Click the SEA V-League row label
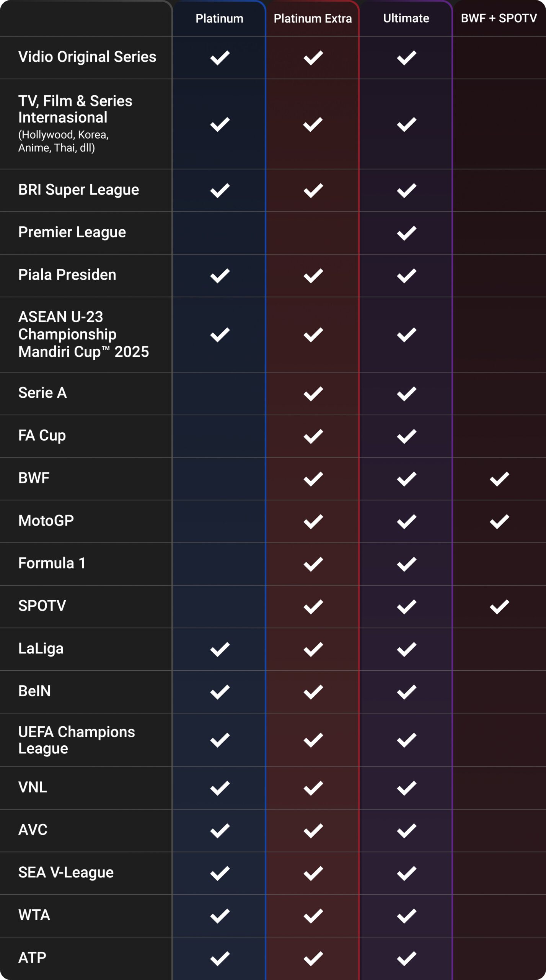The image size is (546, 980). point(66,872)
